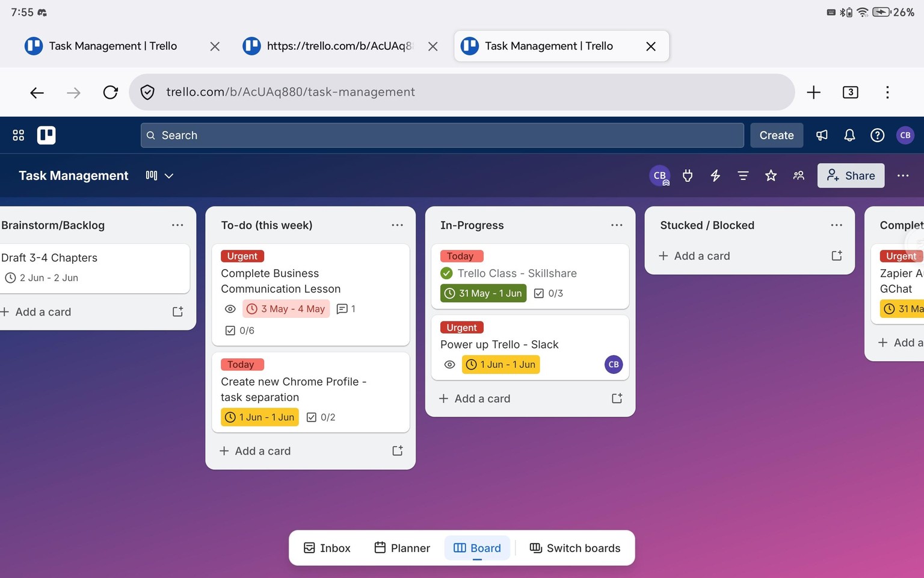Click Today label on Trello Class card
This screenshot has height=578, width=924.
tap(462, 256)
